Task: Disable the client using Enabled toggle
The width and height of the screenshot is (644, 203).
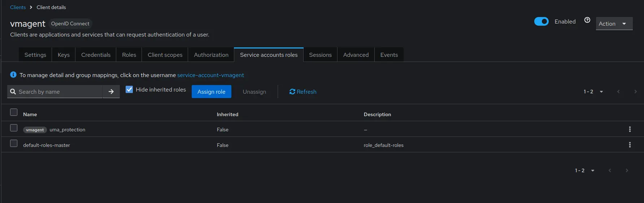Action: click(541, 22)
